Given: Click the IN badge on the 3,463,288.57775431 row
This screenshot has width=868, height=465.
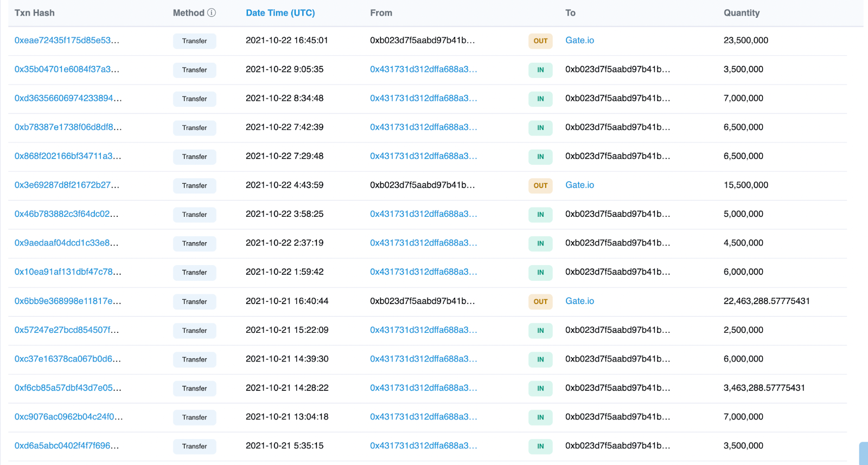Looking at the screenshot, I should point(540,388).
